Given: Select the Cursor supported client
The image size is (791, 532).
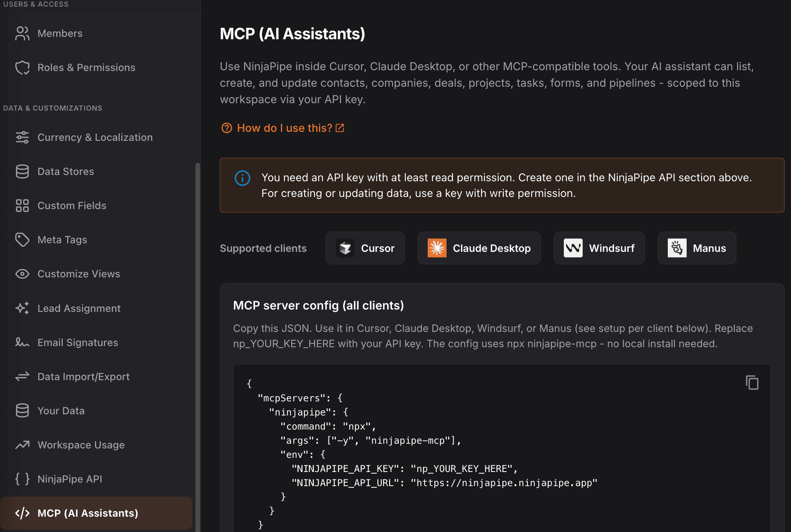Looking at the screenshot, I should coord(365,248).
